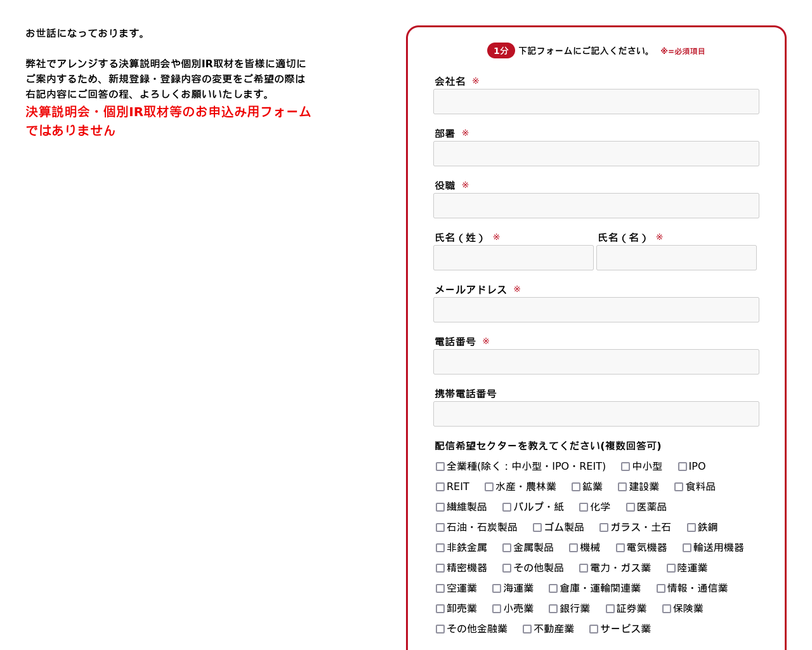The width and height of the screenshot is (812, 650).
Task: Click the ※=必須項目 note text
Action: pos(683,51)
